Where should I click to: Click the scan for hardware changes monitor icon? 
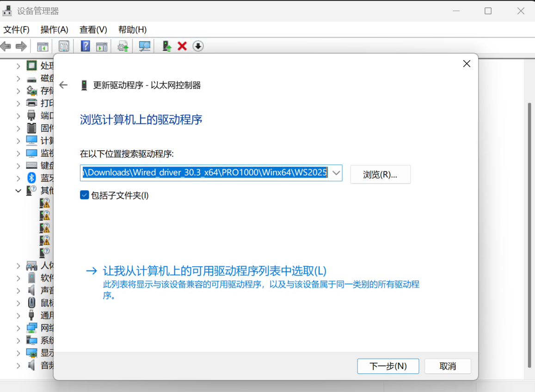[145, 46]
